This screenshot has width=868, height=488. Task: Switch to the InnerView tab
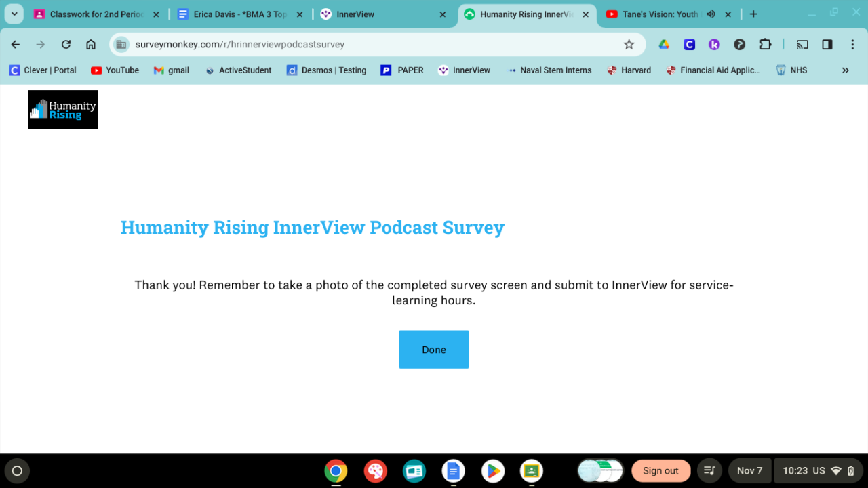click(x=384, y=14)
